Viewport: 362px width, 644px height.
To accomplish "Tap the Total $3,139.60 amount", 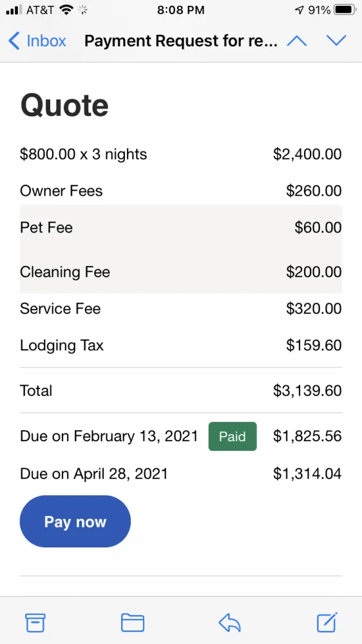I will (x=307, y=391).
